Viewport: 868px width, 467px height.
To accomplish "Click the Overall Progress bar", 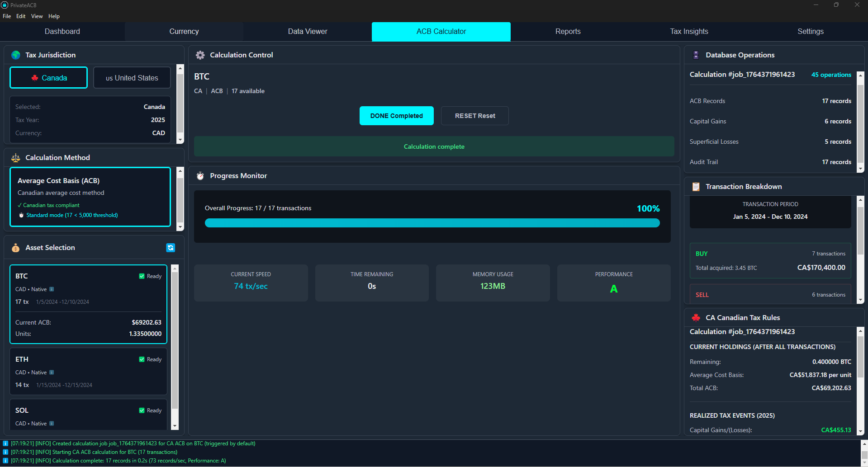I will [x=432, y=222].
